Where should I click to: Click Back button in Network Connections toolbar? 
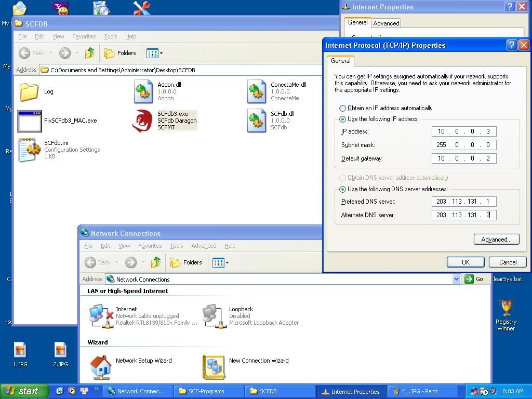pyautogui.click(x=97, y=262)
